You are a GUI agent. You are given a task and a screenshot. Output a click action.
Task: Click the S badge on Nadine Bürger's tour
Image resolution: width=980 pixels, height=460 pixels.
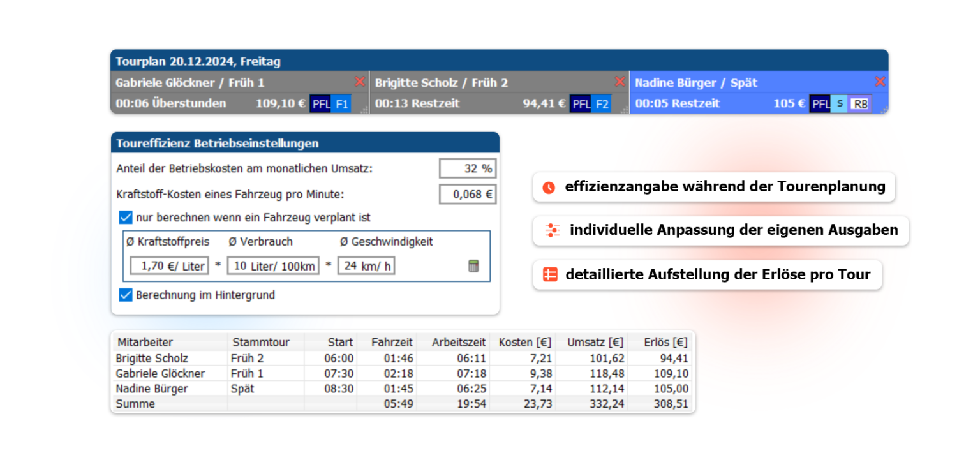[x=840, y=103]
